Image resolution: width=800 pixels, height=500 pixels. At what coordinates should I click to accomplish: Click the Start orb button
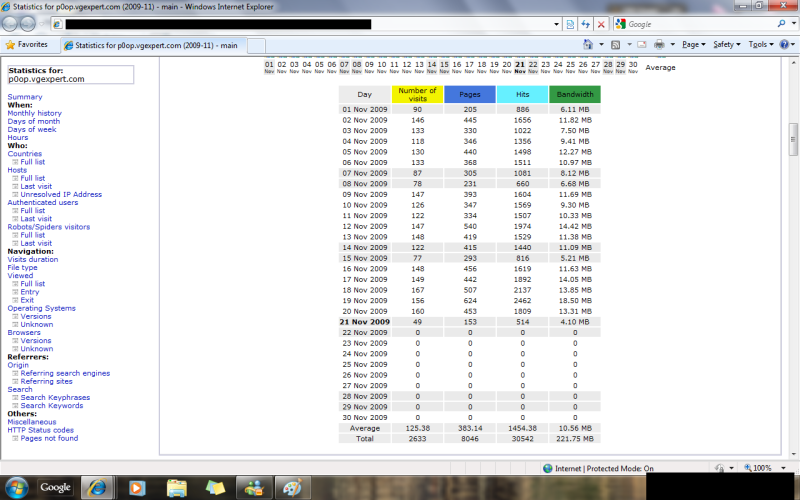[x=17, y=487]
